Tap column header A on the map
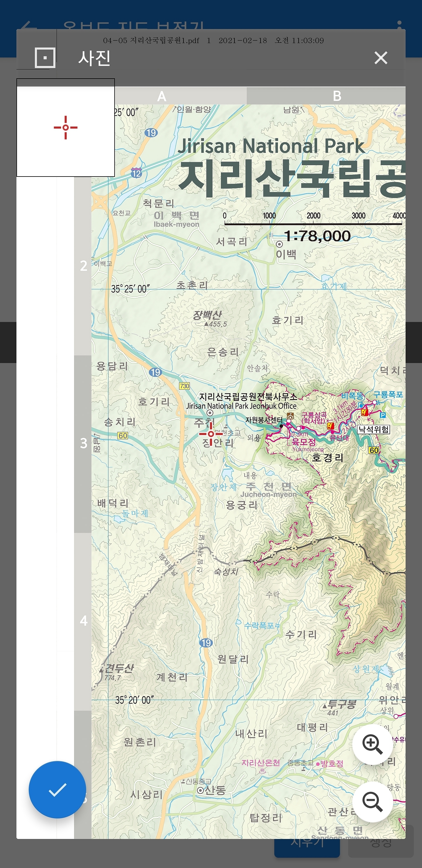Viewport: 422px width, 868px height. click(162, 96)
